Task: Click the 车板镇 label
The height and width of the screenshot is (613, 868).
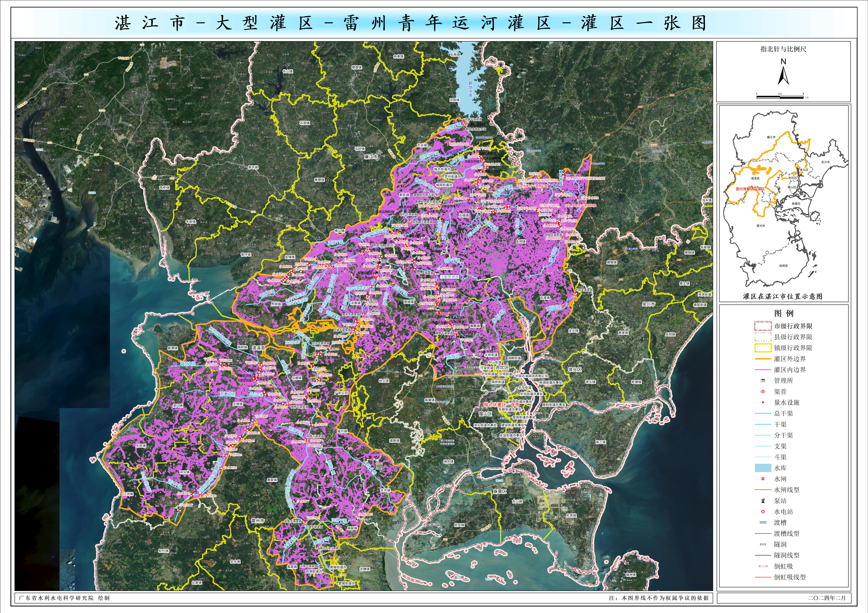Action: (191, 222)
